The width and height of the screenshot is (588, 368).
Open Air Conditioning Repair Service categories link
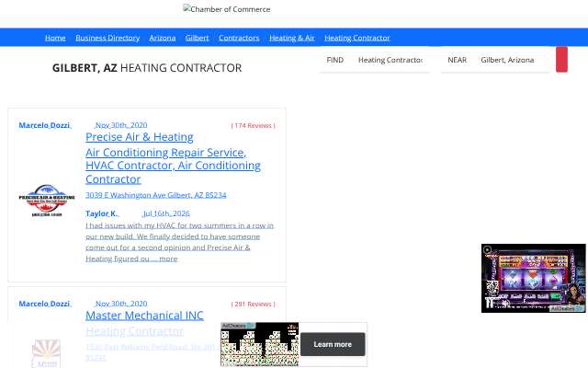(173, 166)
